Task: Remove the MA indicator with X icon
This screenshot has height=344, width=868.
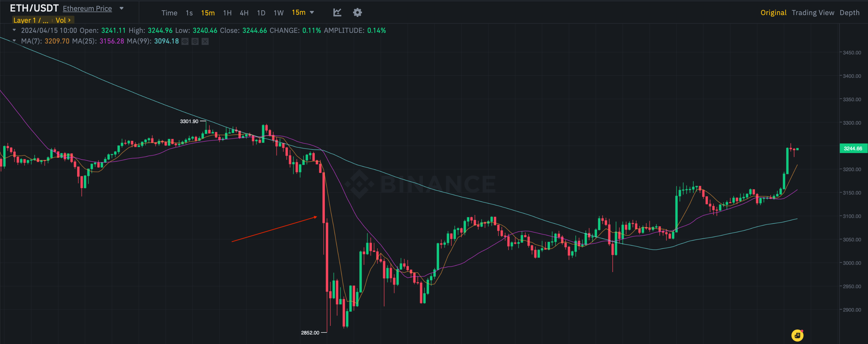Action: [x=205, y=41]
